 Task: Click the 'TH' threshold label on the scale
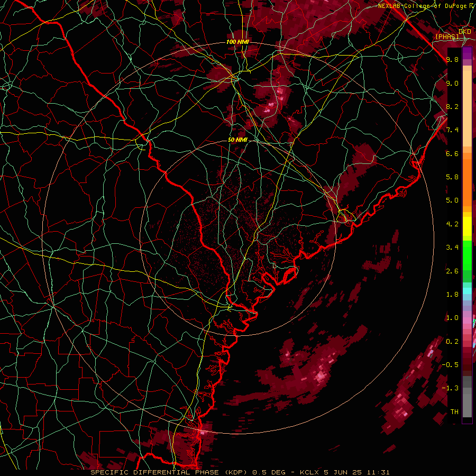(454, 412)
